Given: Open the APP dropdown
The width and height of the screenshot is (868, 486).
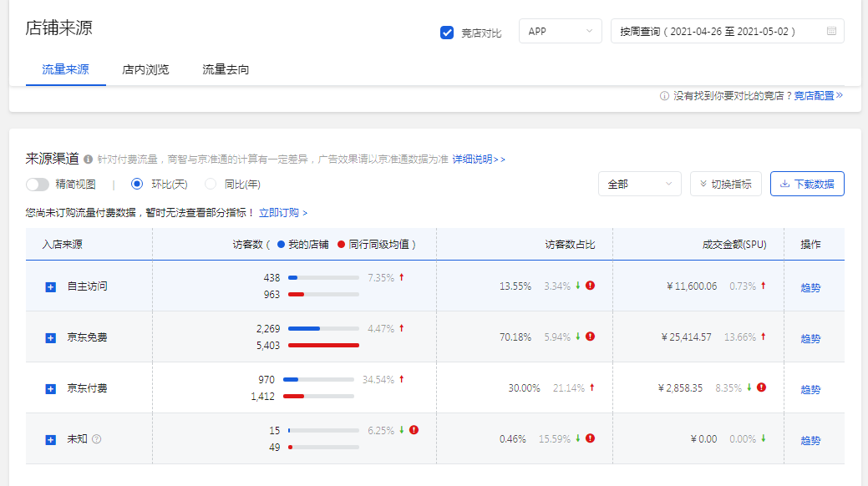Looking at the screenshot, I should coord(558,30).
